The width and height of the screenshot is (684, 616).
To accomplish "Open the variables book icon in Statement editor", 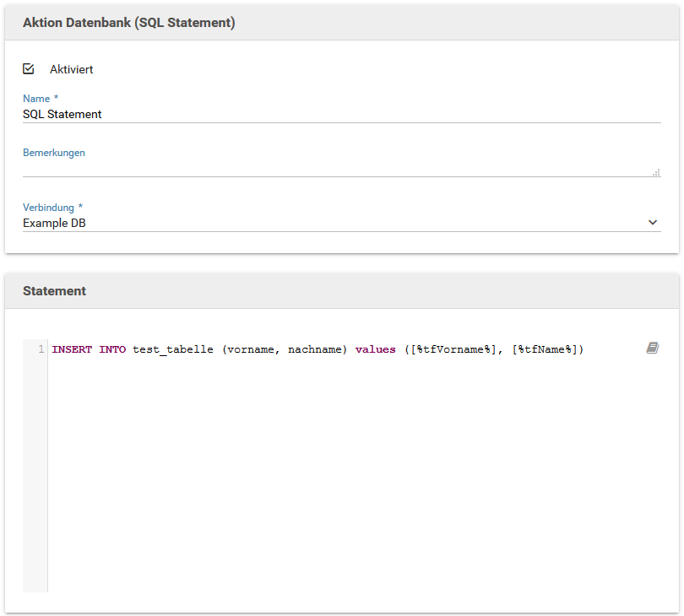I will pos(652,348).
